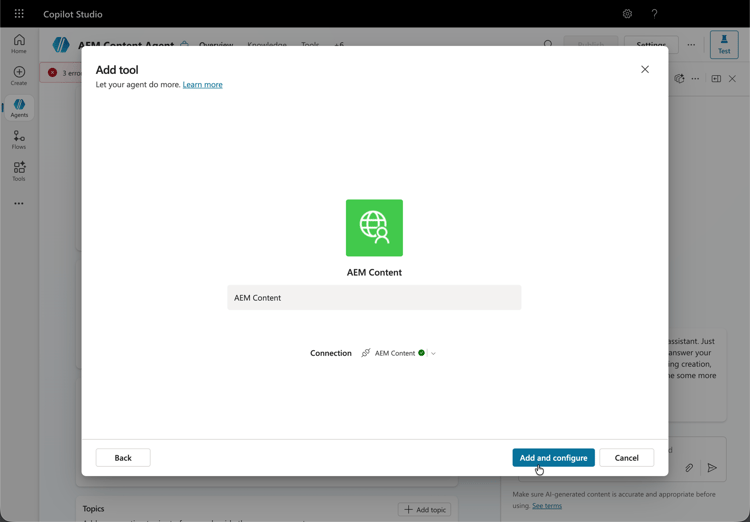Open the agent header ellipsis menu
This screenshot has height=522, width=750.
(x=691, y=44)
